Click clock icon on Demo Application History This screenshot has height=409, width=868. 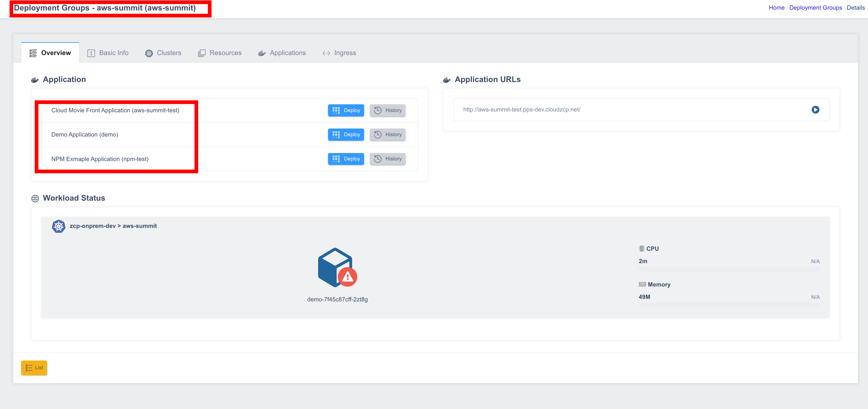[x=378, y=135]
